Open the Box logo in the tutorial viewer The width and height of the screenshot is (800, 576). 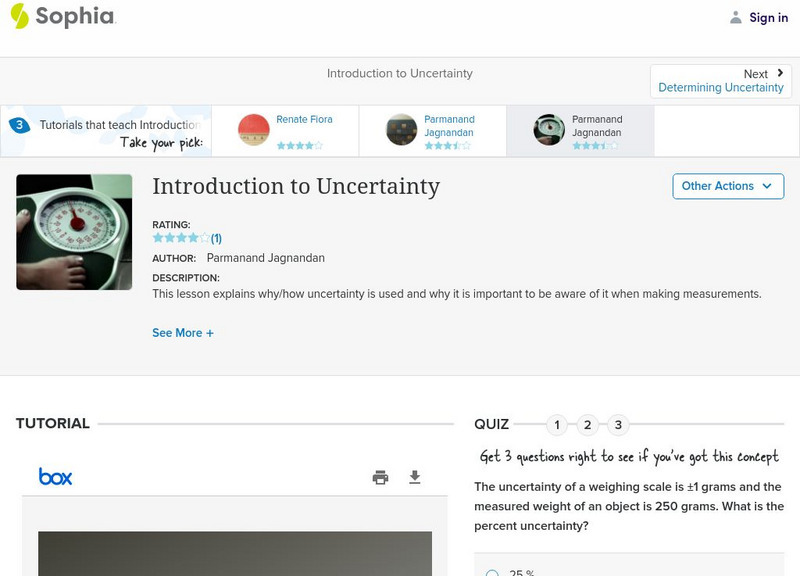(56, 477)
